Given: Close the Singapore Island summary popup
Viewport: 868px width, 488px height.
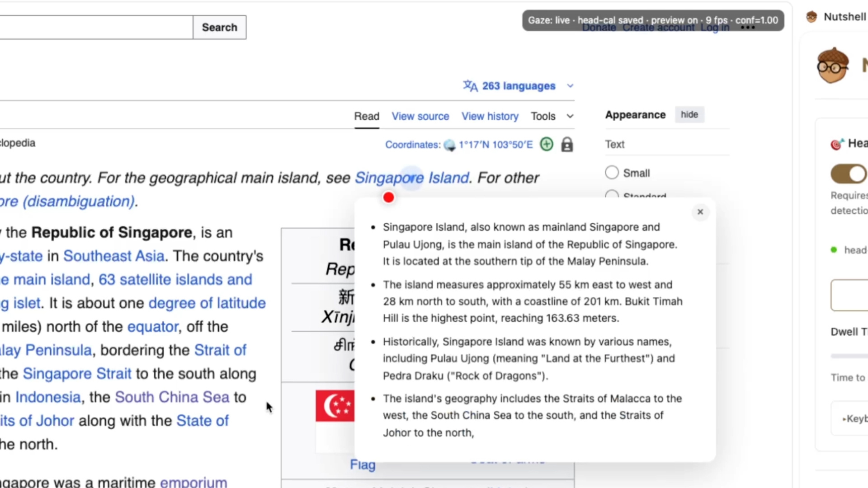Looking at the screenshot, I should [700, 212].
